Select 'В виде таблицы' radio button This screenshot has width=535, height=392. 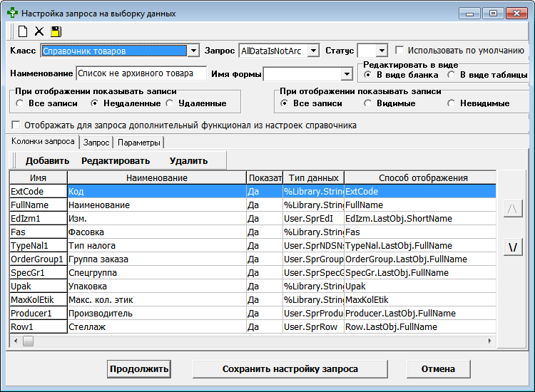click(452, 75)
